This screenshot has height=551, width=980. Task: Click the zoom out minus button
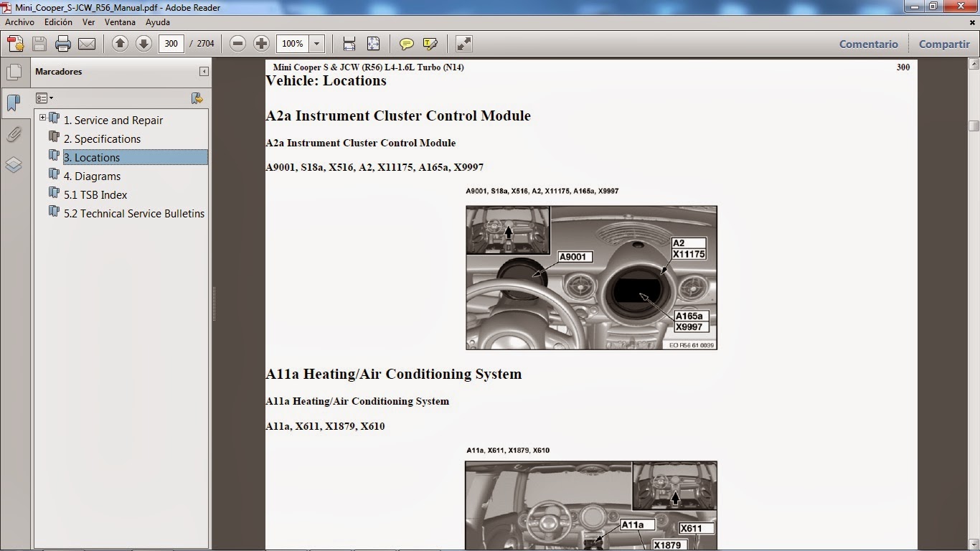click(x=237, y=44)
